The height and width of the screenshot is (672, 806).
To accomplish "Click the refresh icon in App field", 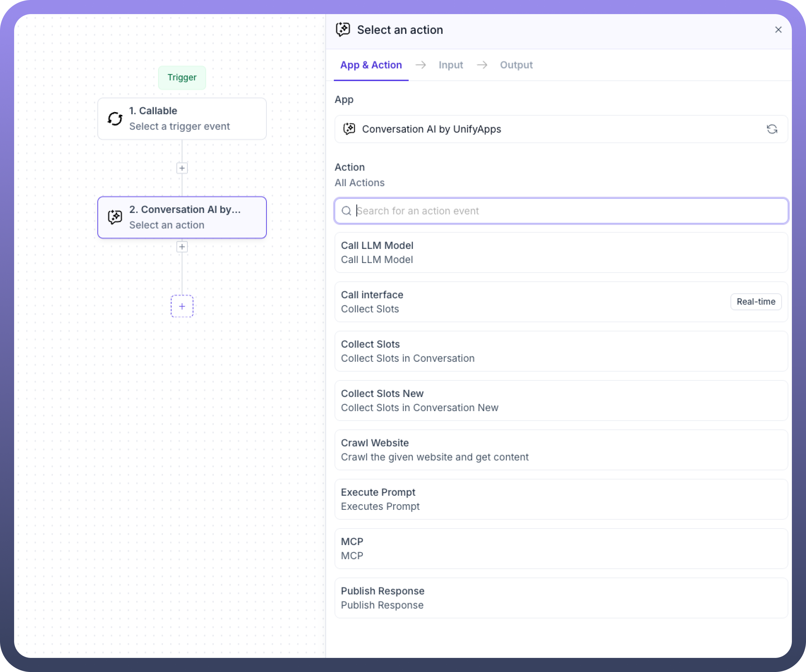I will (771, 129).
